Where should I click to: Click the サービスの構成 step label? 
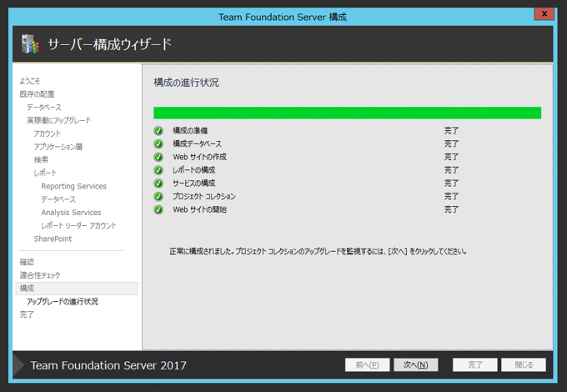(193, 183)
